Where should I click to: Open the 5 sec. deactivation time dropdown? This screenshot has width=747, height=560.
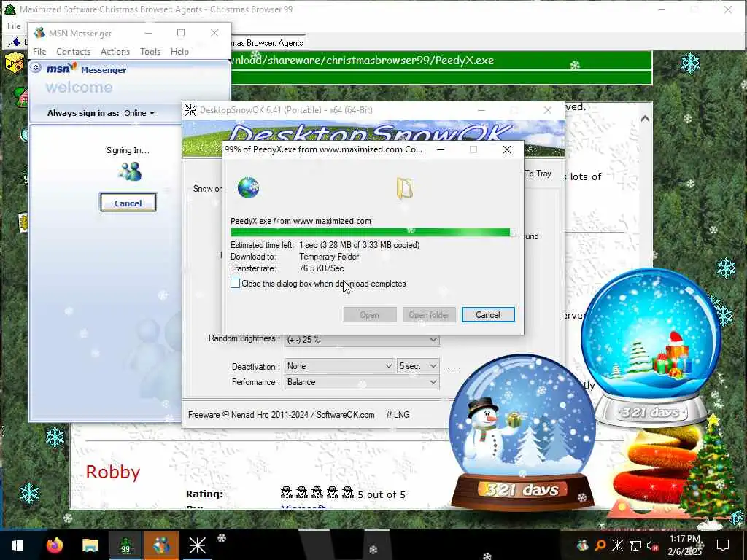click(417, 366)
